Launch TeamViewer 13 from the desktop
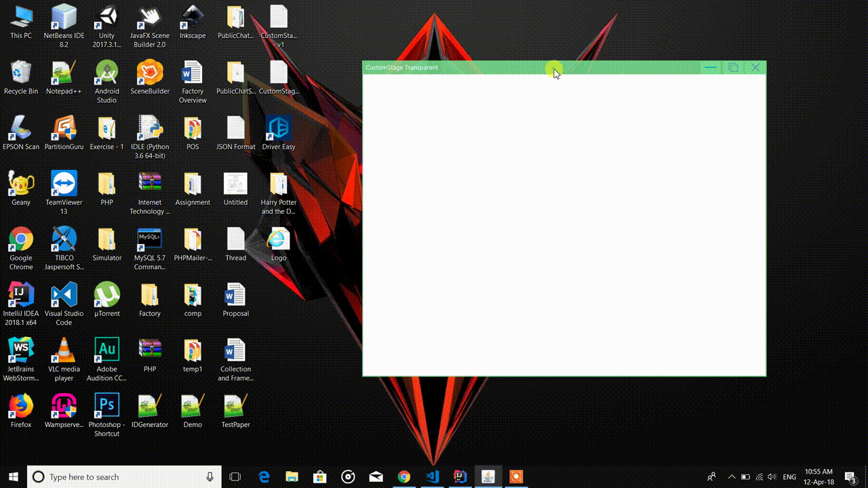 [64, 192]
